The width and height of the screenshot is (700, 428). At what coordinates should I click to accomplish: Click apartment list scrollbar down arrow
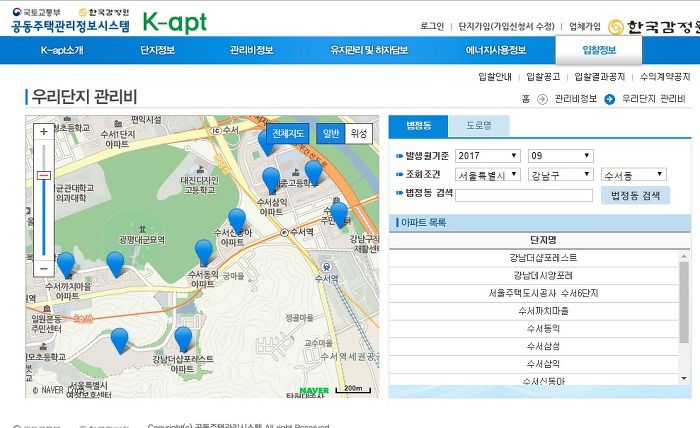click(x=684, y=379)
